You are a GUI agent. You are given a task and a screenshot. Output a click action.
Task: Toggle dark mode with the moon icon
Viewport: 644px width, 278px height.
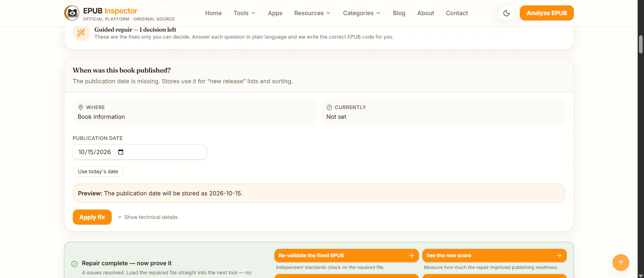click(506, 13)
